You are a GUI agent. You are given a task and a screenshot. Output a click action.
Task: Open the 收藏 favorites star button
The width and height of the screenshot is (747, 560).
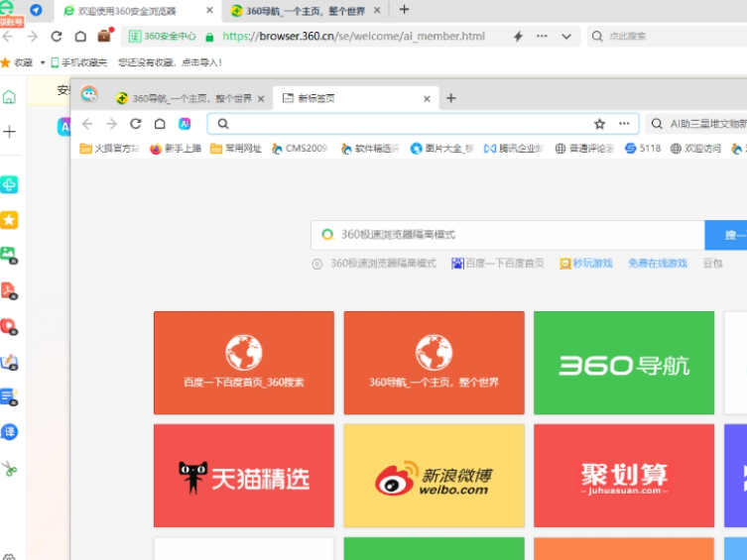17,62
